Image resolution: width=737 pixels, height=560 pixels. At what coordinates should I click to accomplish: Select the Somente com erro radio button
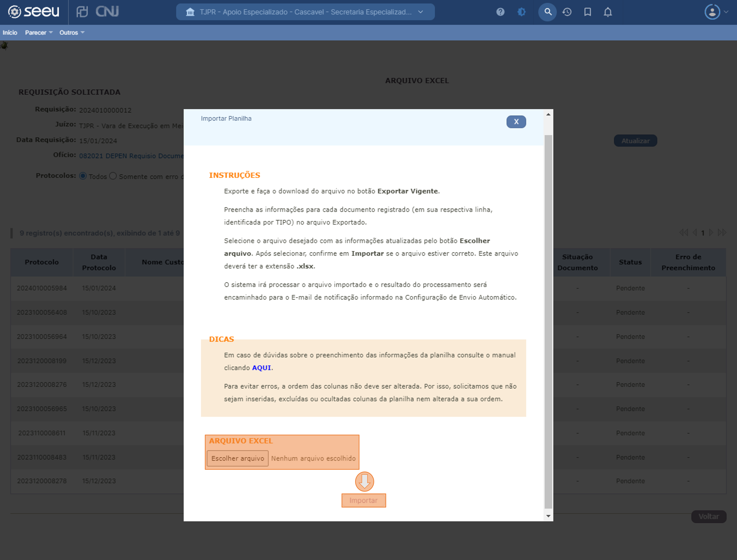113,176
